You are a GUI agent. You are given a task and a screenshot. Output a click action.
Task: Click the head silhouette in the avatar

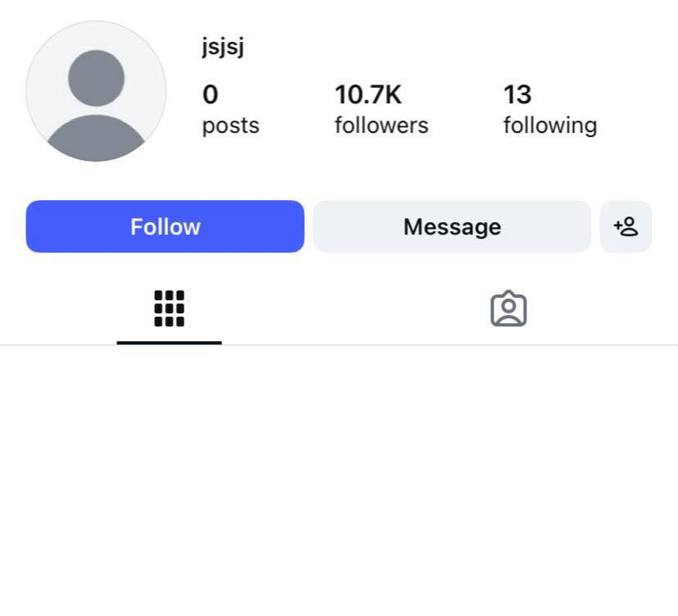coord(96,77)
